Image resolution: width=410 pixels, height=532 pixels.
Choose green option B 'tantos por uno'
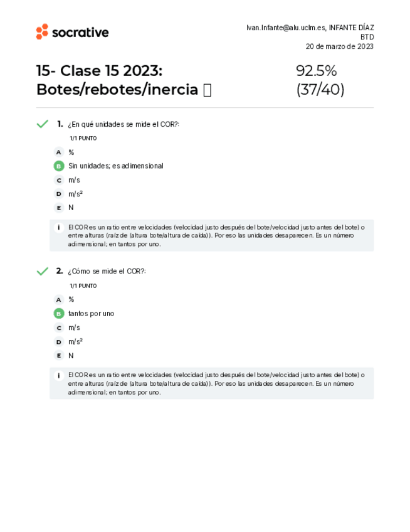coord(59,314)
